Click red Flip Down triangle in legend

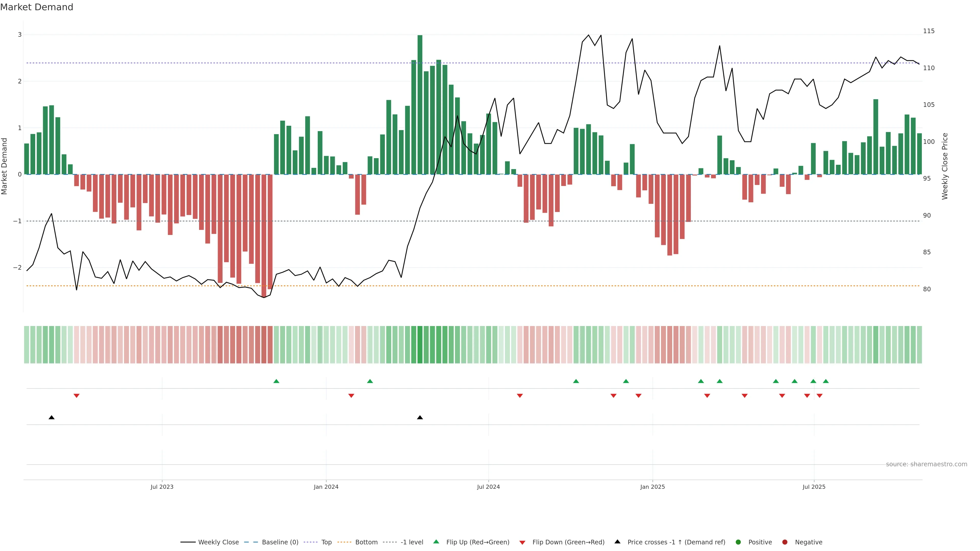522,542
